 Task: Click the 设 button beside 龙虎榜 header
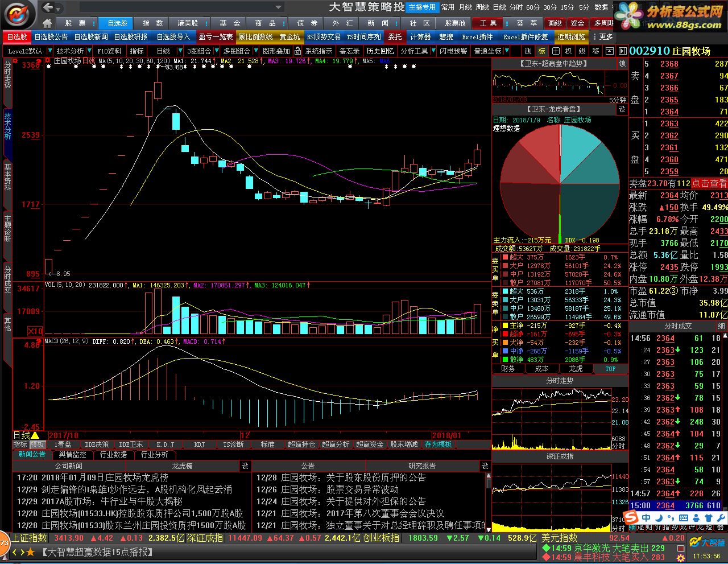tap(245, 466)
